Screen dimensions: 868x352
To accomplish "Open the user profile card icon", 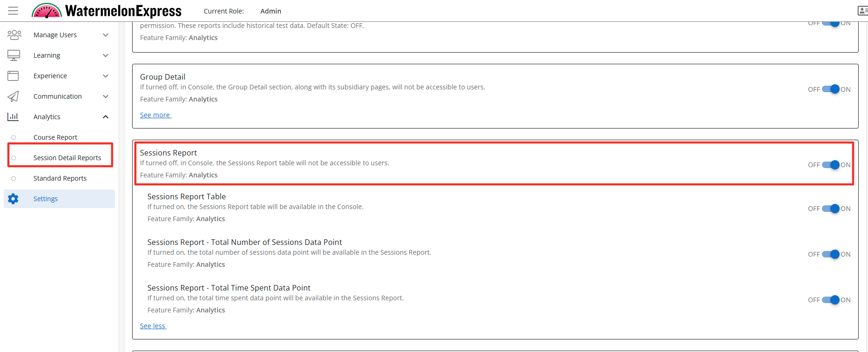I will pyautogui.click(x=862, y=11).
